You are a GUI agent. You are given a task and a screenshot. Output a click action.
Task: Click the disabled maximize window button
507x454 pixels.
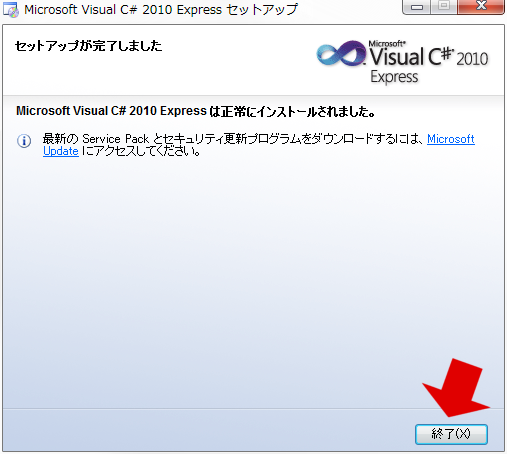[x=444, y=7]
